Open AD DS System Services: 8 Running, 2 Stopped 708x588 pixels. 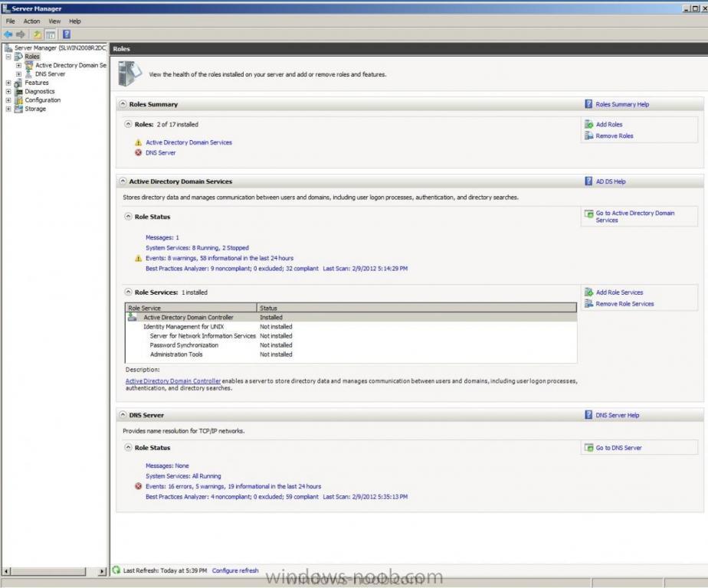[198, 248]
